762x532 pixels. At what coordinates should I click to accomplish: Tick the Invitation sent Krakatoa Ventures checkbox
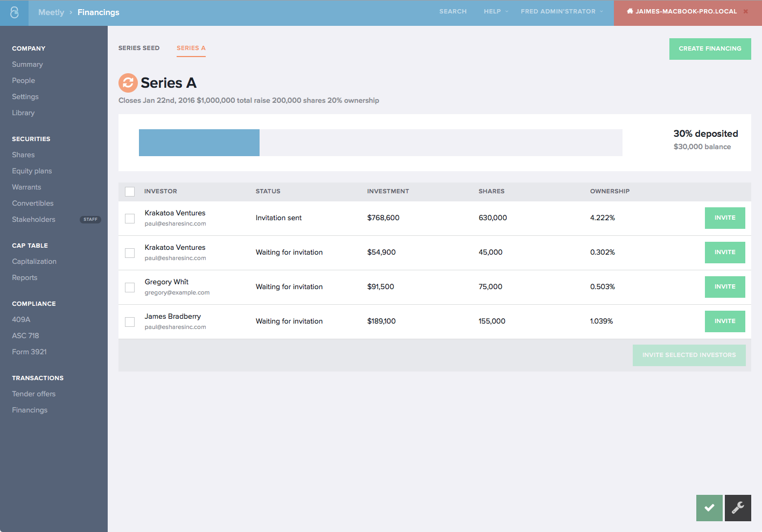(130, 219)
